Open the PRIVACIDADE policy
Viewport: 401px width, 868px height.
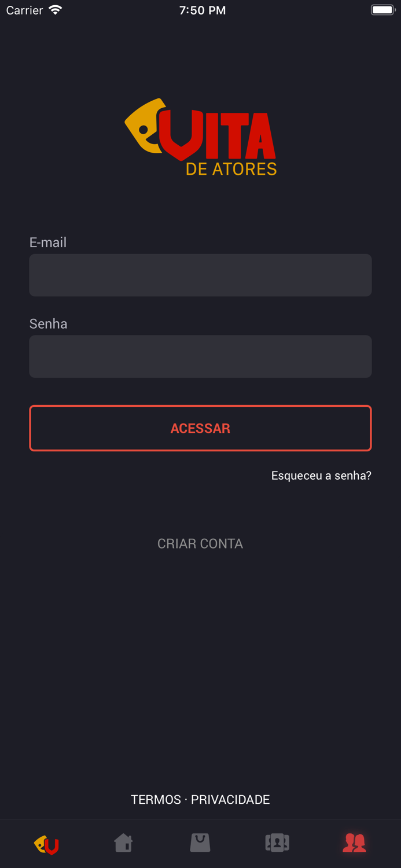[x=230, y=799]
